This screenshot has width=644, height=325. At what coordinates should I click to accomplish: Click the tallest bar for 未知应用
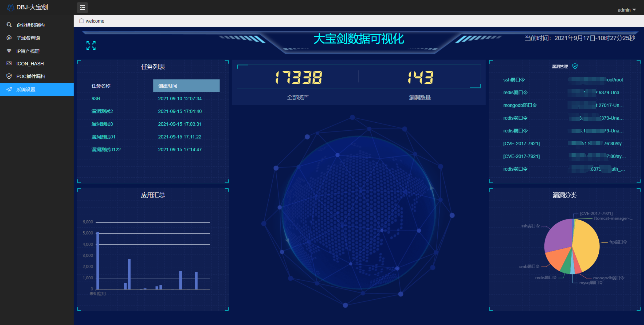pyautogui.click(x=98, y=260)
